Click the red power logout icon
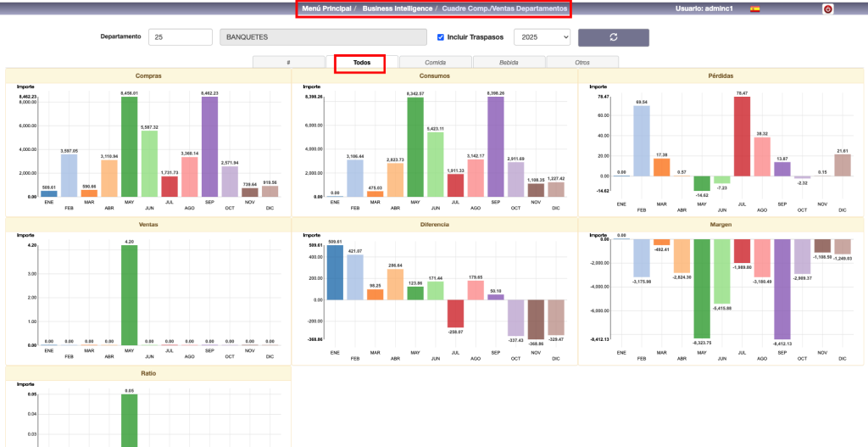The image size is (868, 447). pos(827,9)
